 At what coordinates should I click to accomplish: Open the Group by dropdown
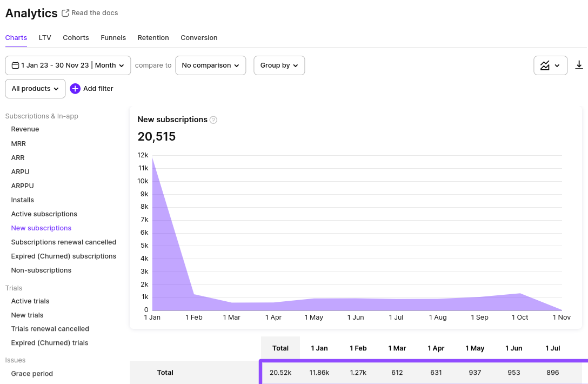[x=279, y=65]
